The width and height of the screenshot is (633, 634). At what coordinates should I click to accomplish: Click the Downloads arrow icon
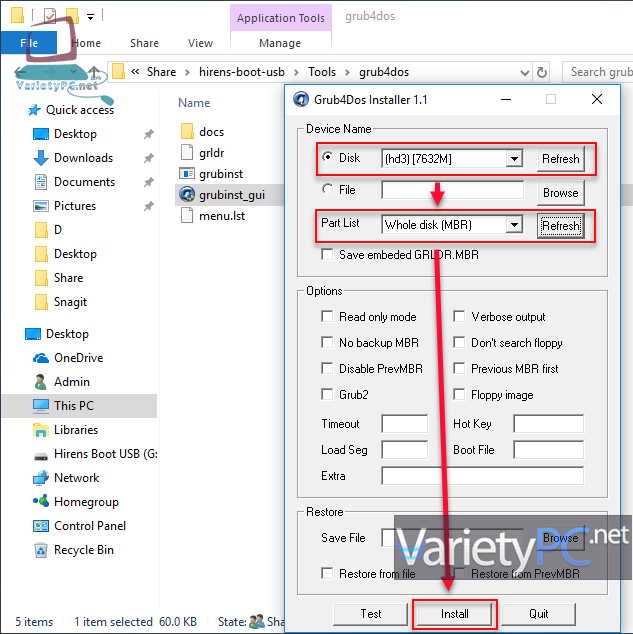pos(40,158)
